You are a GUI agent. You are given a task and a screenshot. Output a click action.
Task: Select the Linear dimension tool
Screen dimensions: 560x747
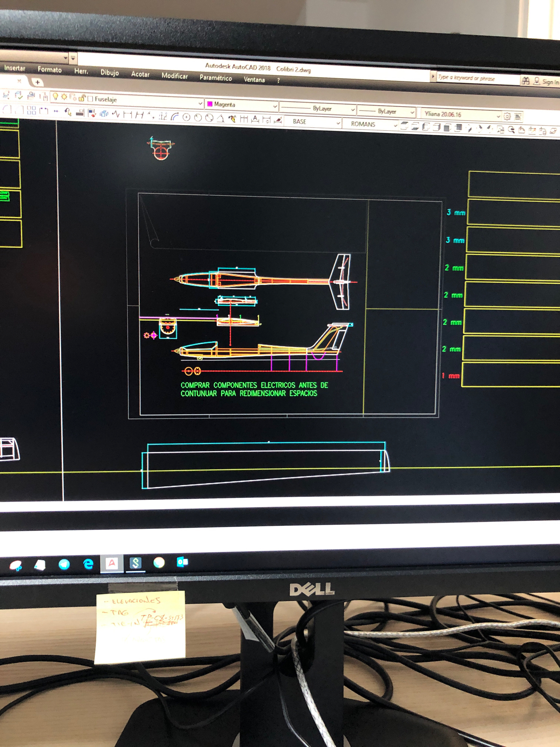(x=128, y=115)
